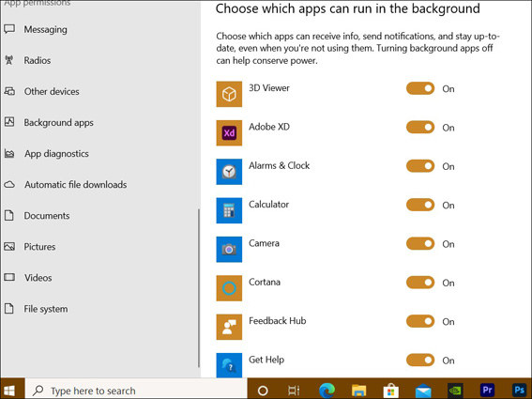The width and height of the screenshot is (532, 399).
Task: Disable Cortana running in background
Action: pos(420,283)
